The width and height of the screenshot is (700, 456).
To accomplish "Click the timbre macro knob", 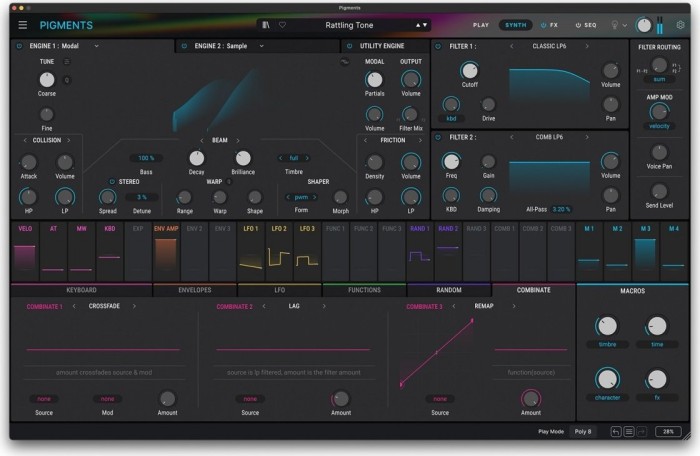I will [x=607, y=326].
